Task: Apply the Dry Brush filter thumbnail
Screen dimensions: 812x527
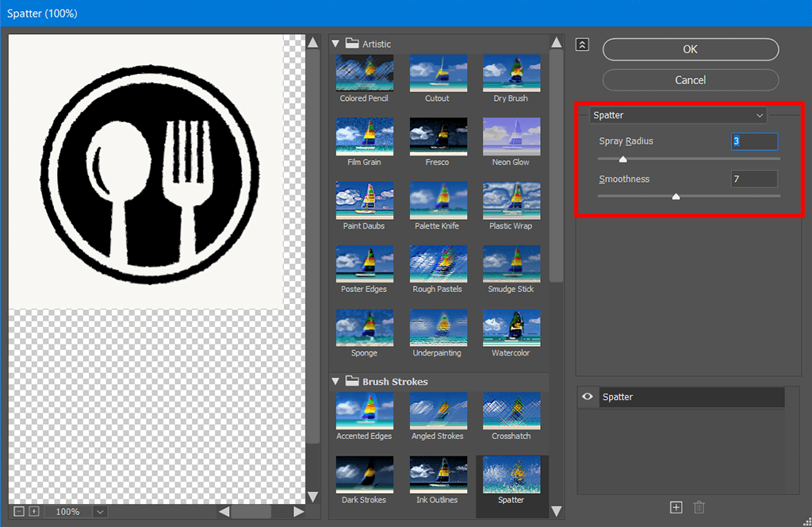Action: click(x=511, y=73)
